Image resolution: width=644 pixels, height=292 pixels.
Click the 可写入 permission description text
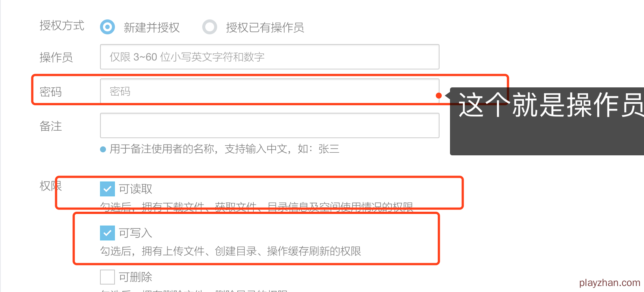231,251
